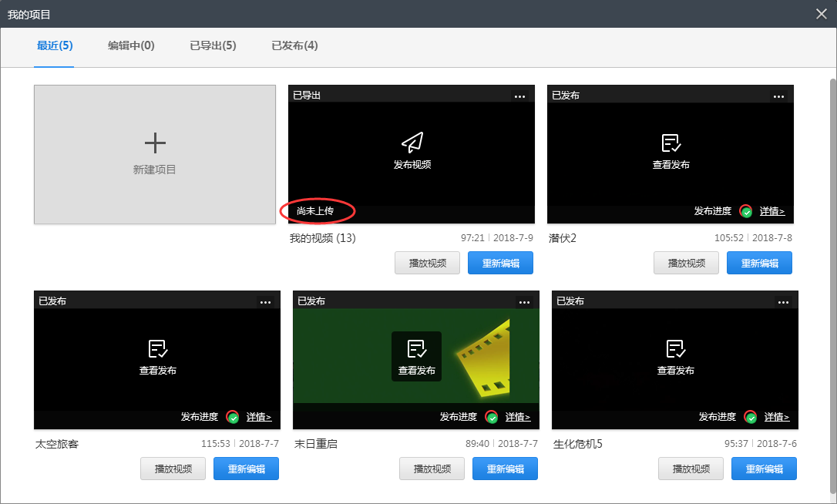Click green check status icon on 太空旅客

click(x=233, y=417)
